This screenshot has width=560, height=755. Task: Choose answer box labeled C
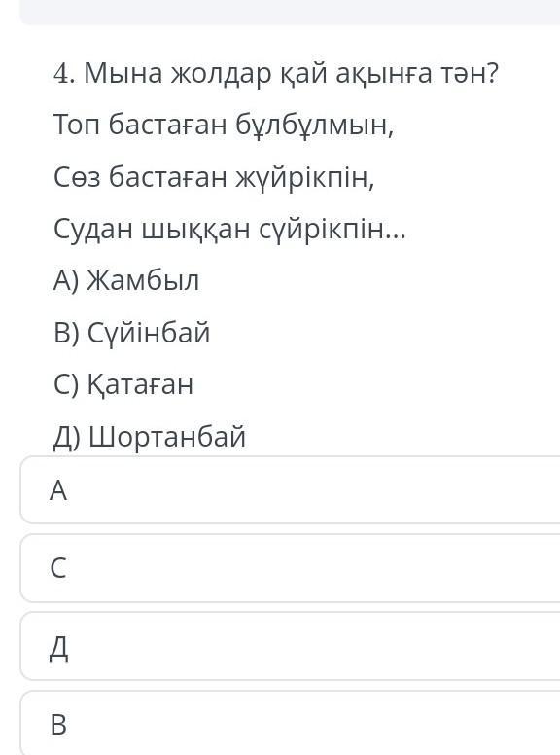290,567
